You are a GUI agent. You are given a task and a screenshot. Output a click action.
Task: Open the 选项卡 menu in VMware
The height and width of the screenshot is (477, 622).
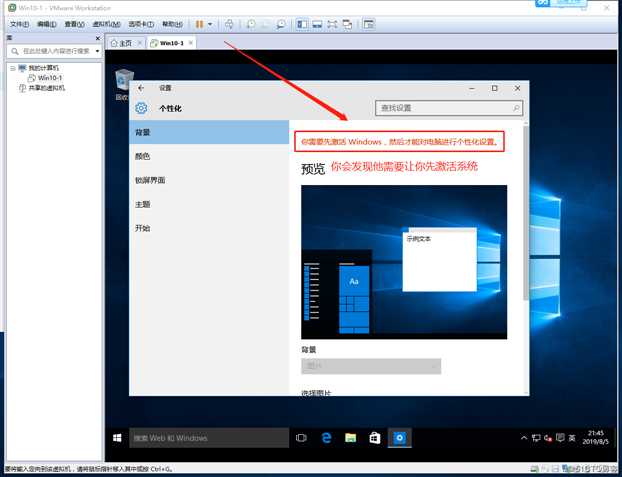coord(141,24)
